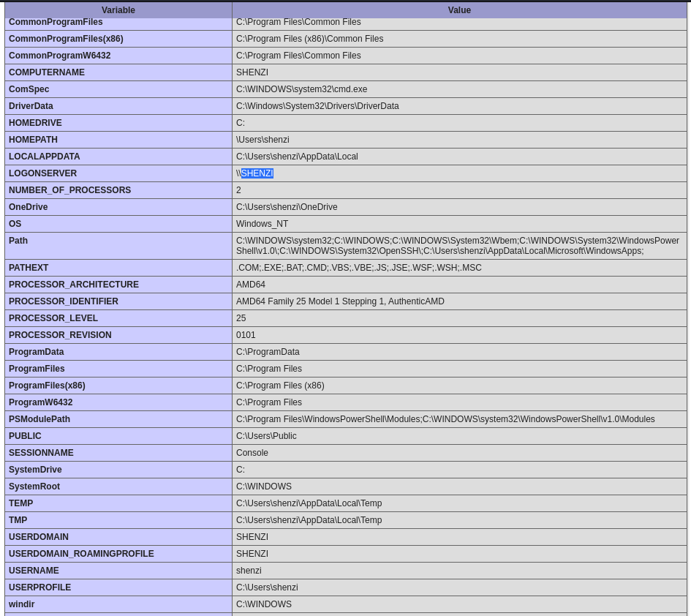Select C:\WINDOWS value in the SystemRoot row
The height and width of the screenshot is (616, 691).
tap(264, 486)
